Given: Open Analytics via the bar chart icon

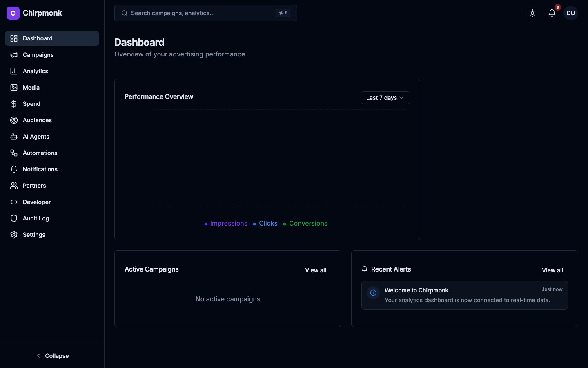Looking at the screenshot, I should (13, 71).
